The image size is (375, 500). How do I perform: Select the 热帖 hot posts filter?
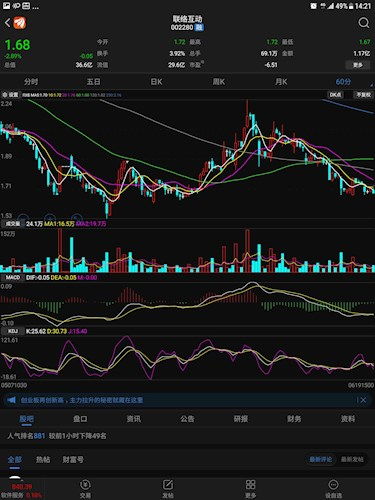pos(43,460)
